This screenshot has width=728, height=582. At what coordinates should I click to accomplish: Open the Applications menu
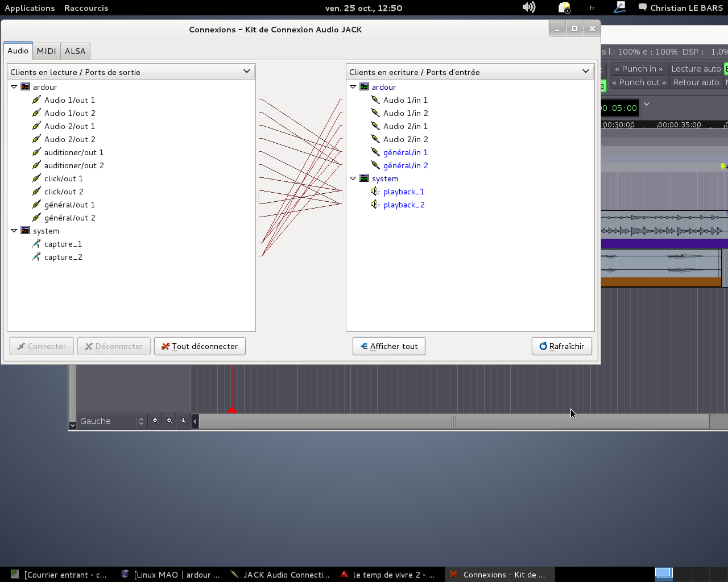click(30, 8)
